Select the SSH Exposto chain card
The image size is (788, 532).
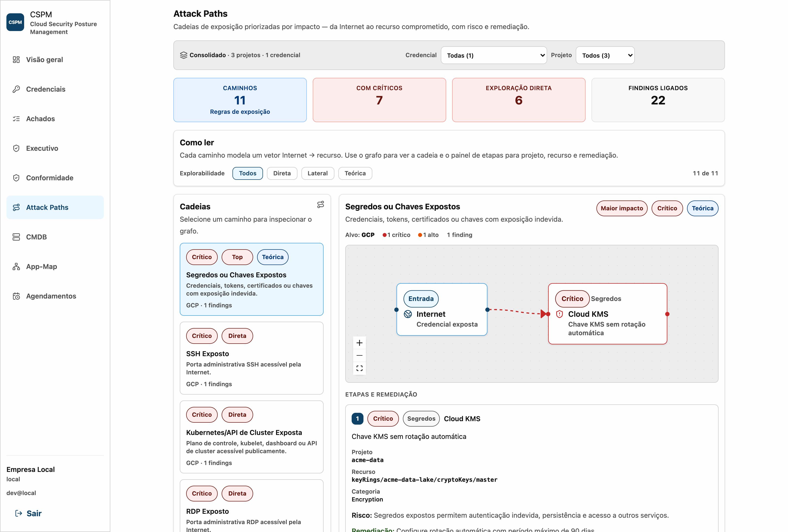251,358
